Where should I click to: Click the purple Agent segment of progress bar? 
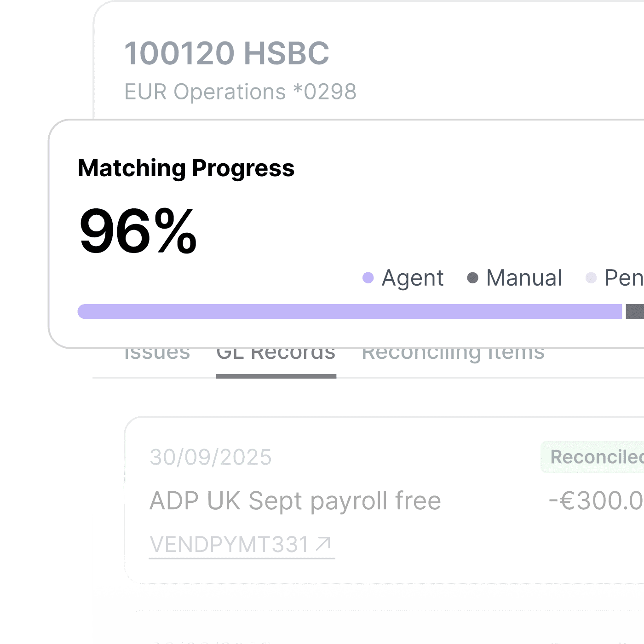(350, 311)
